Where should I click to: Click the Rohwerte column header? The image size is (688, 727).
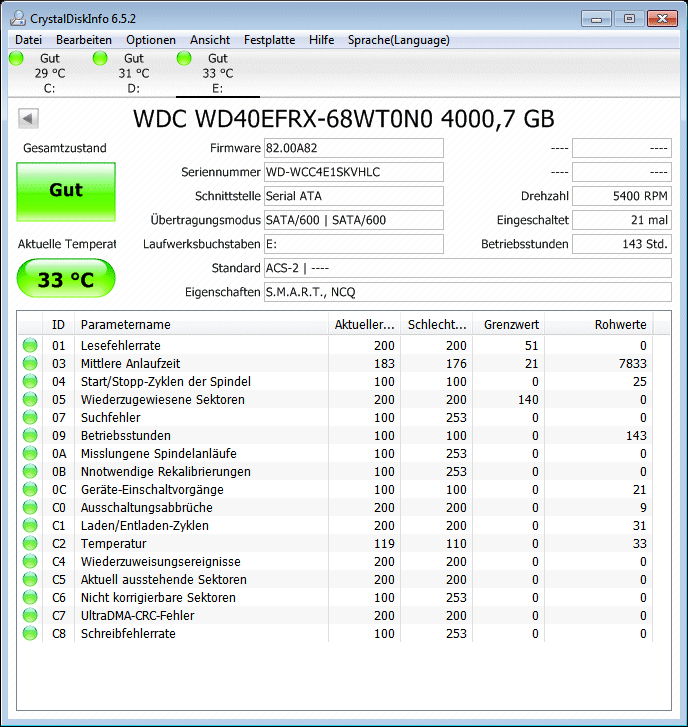[599, 325]
